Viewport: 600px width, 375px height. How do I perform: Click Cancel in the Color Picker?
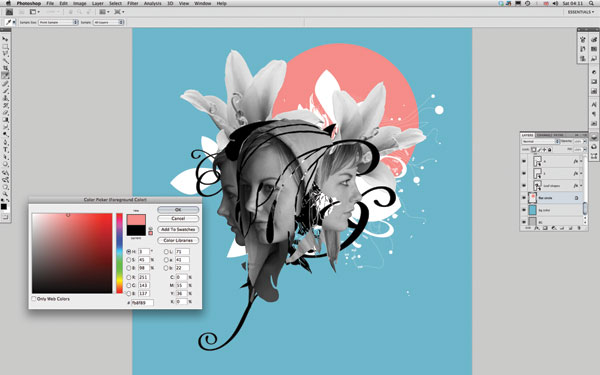pyautogui.click(x=178, y=218)
